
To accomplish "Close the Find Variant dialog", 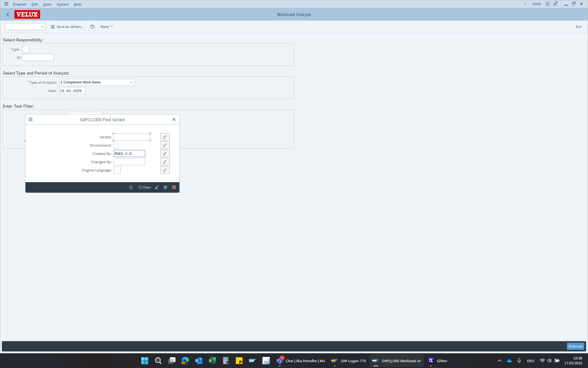I will [174, 120].
